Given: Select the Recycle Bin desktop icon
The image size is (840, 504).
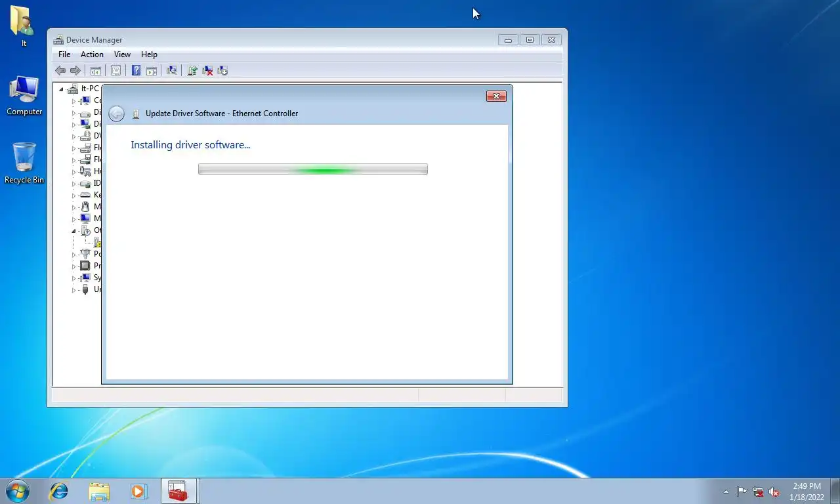Looking at the screenshot, I should point(24,163).
